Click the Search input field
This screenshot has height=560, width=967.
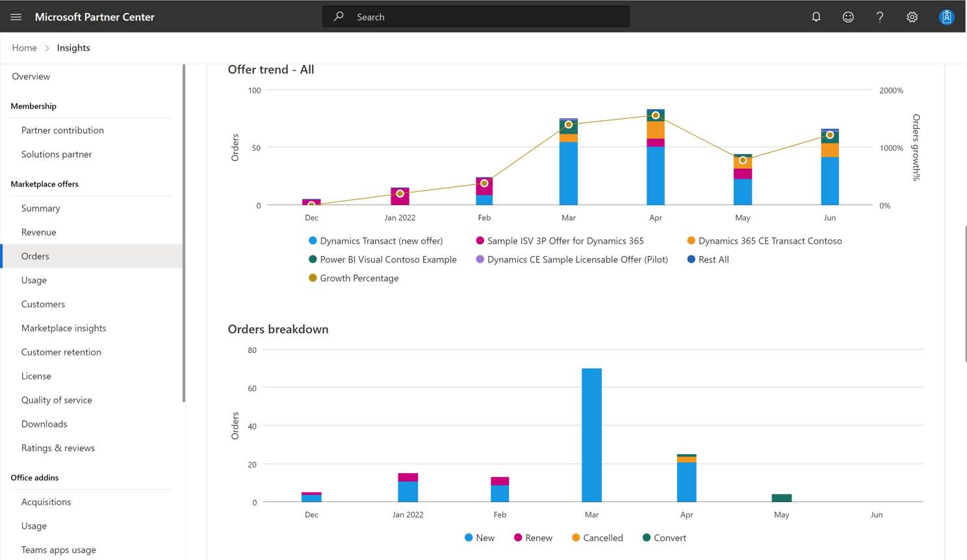(x=476, y=17)
